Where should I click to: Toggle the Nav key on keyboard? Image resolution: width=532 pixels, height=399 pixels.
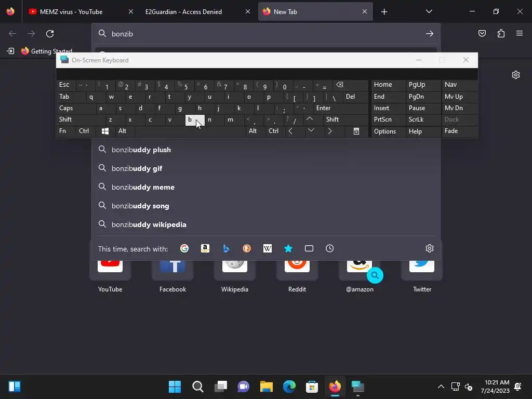[460, 85]
